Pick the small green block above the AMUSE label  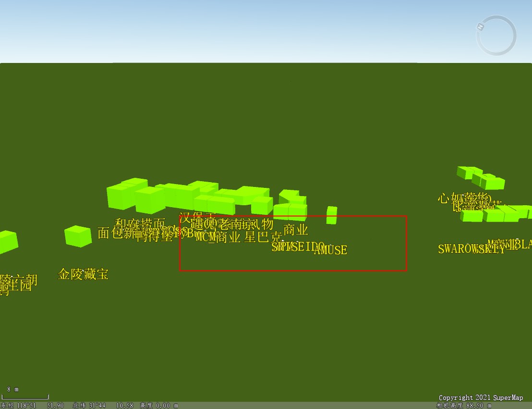tap(332, 215)
